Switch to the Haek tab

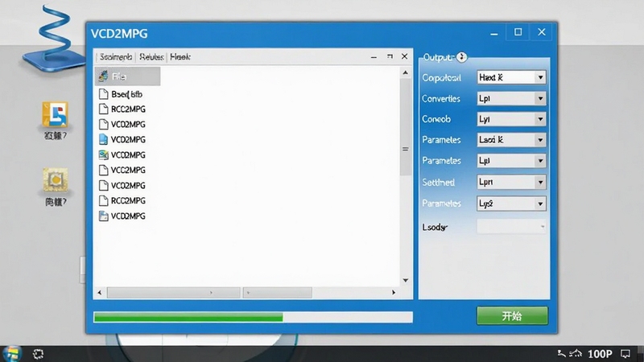click(180, 57)
